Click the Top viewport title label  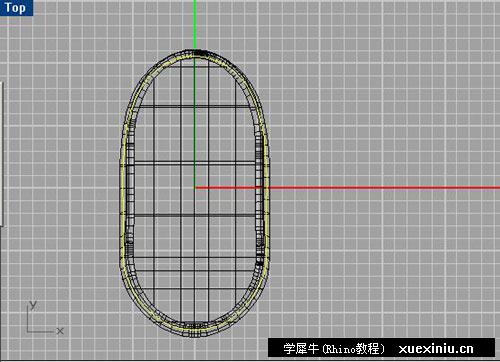[x=16, y=7]
